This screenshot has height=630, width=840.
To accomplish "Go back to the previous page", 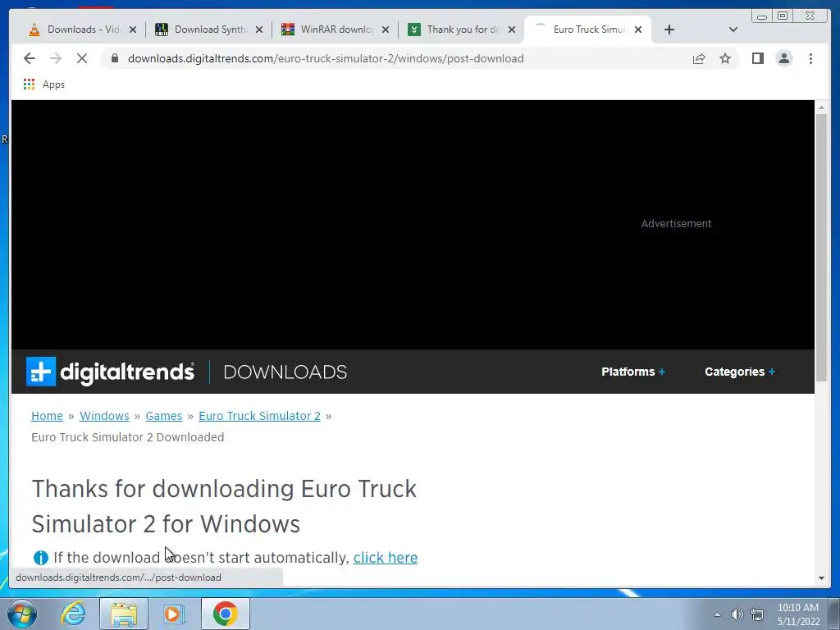I will point(30,58).
